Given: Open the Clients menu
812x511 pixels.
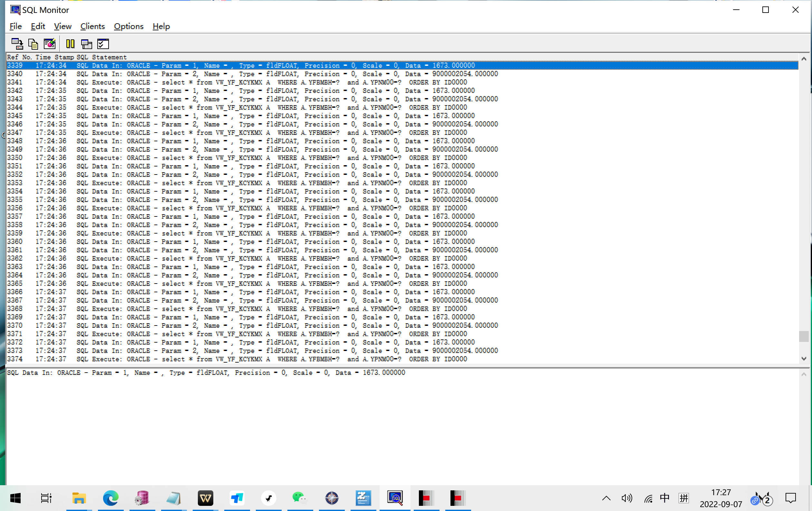Looking at the screenshot, I should click(x=92, y=26).
